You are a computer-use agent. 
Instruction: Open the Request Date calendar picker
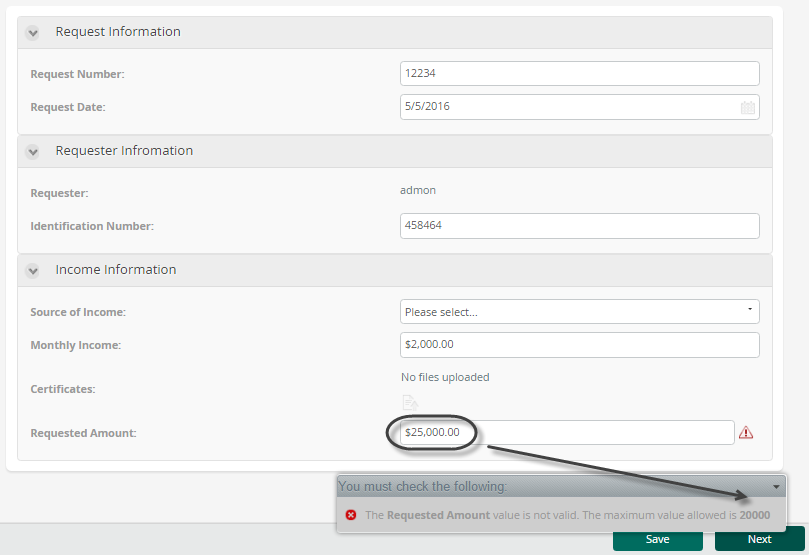tap(748, 107)
